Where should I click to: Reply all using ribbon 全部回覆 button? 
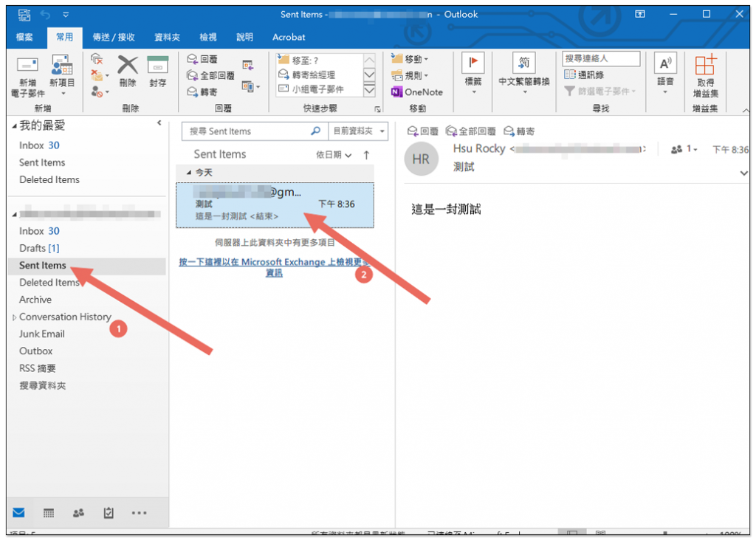click(x=210, y=75)
